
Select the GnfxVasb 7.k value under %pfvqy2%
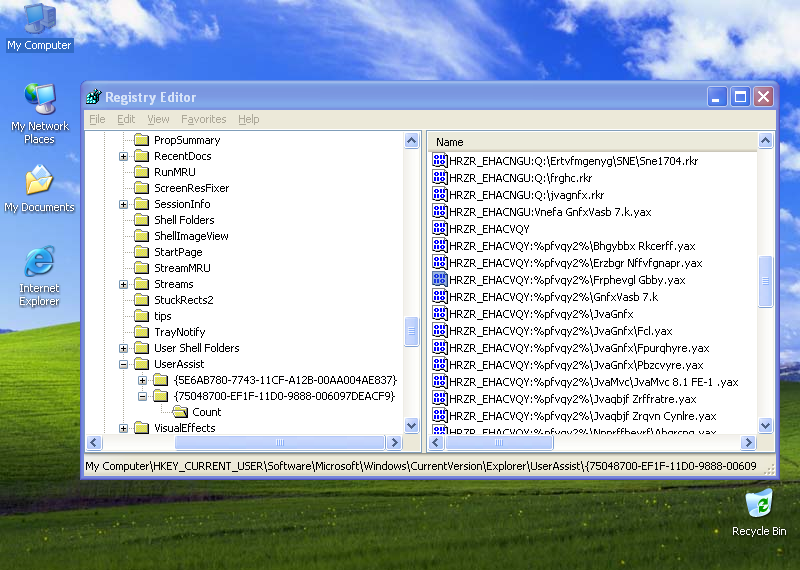pyautogui.click(x=554, y=296)
